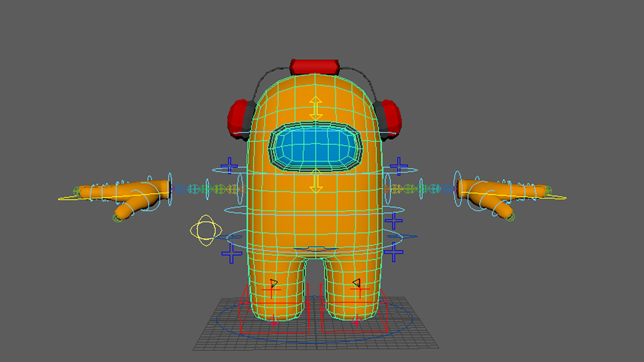The image size is (644, 362).
Task: Select the light-blue shoulder ring at the screen-left body edge
Action: 240,189
